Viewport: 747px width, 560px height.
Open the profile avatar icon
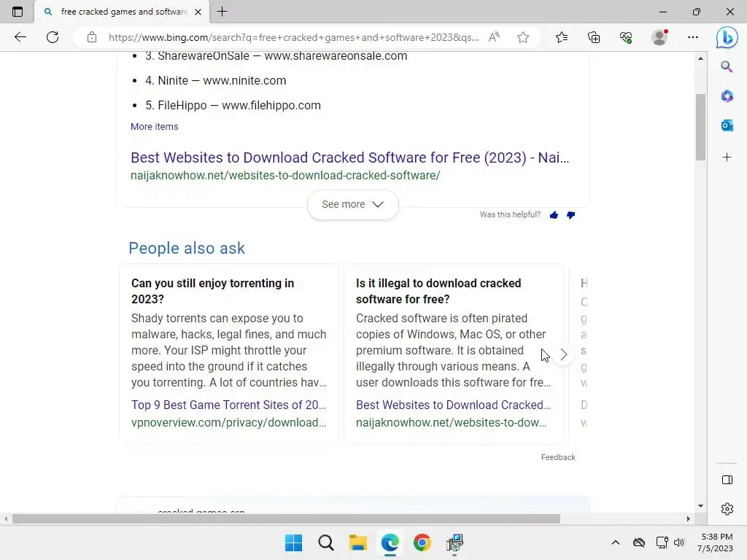tap(659, 37)
